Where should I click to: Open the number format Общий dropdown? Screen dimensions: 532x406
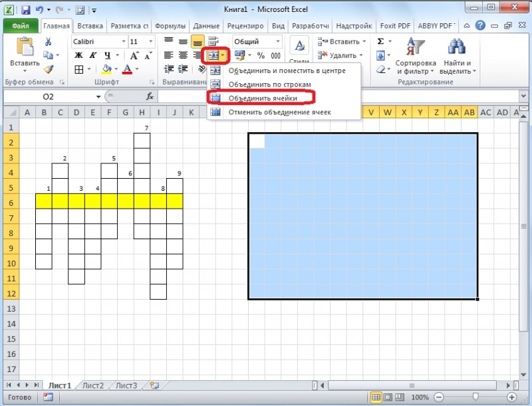pyautogui.click(x=278, y=41)
